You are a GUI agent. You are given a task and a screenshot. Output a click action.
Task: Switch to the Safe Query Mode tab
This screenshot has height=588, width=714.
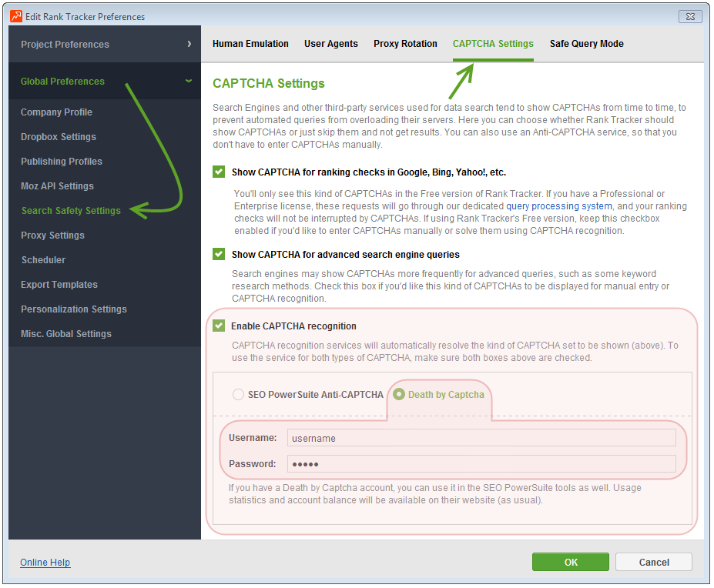(x=586, y=44)
